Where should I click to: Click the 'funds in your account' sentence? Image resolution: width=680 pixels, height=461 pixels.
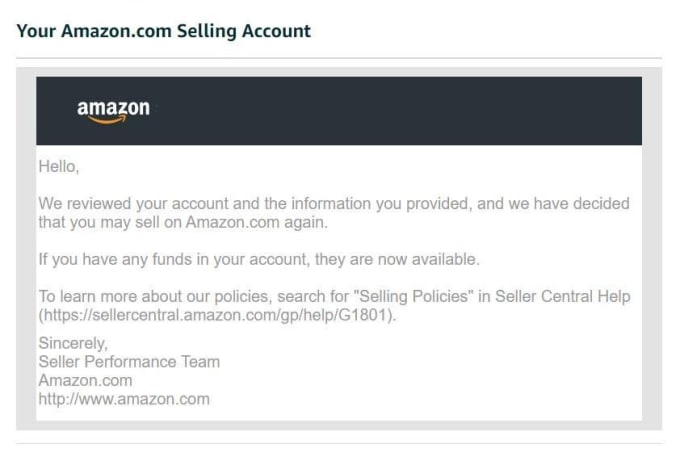(x=259, y=259)
